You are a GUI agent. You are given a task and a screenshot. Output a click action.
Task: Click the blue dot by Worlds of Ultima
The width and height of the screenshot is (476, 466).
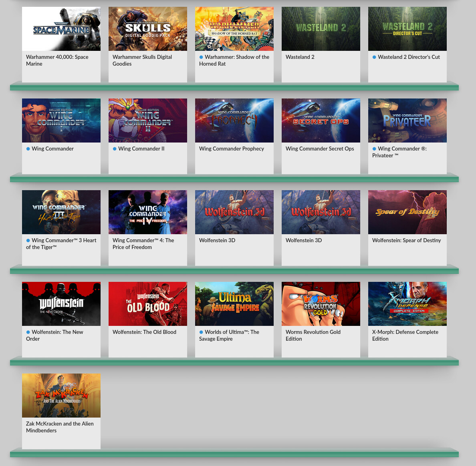click(201, 332)
